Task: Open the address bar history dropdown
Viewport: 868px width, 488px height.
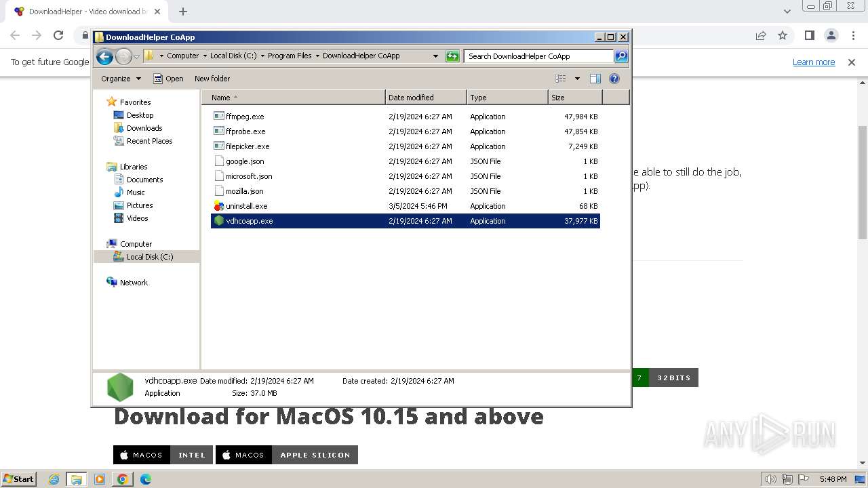Action: (x=435, y=56)
